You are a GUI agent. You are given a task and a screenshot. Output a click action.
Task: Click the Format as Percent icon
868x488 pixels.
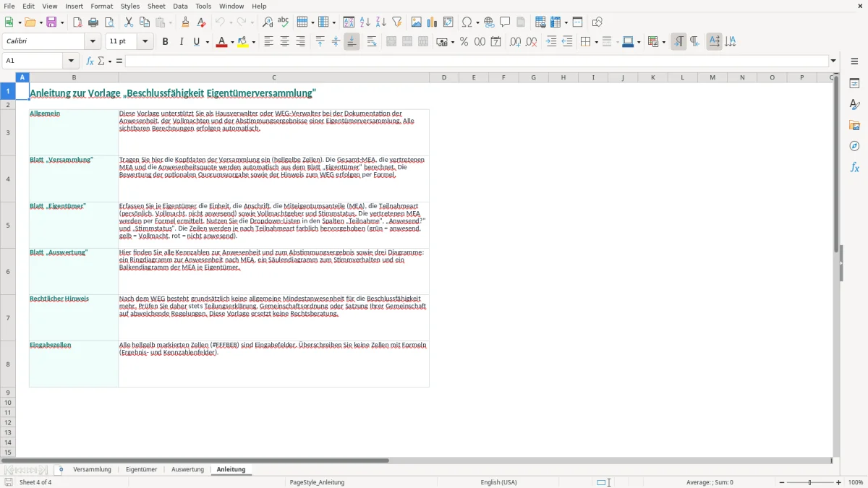tap(464, 42)
